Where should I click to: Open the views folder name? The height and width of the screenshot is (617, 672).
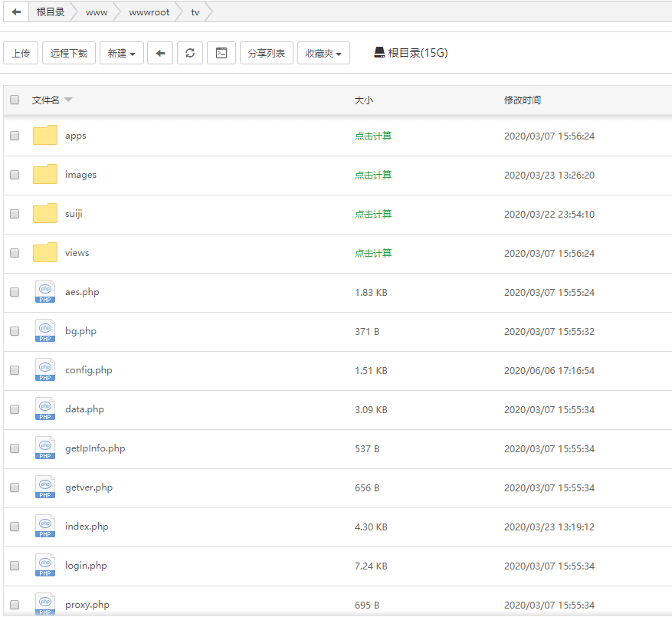tap(77, 252)
